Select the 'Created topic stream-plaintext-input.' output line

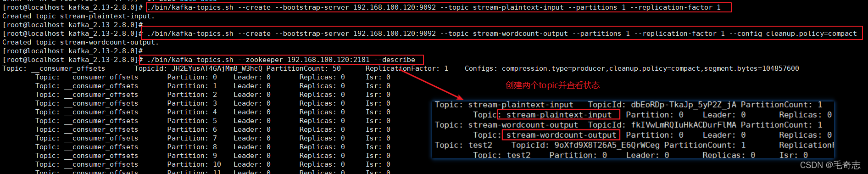click(x=78, y=16)
